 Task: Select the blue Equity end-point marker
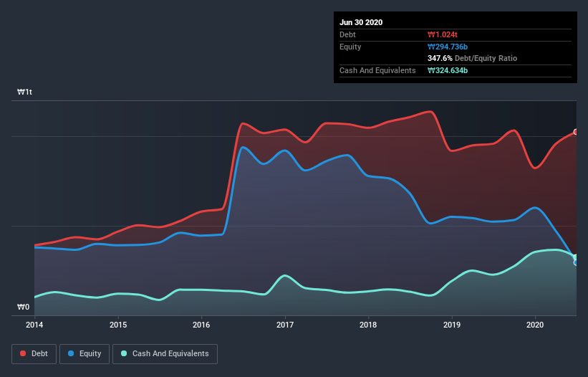point(576,262)
